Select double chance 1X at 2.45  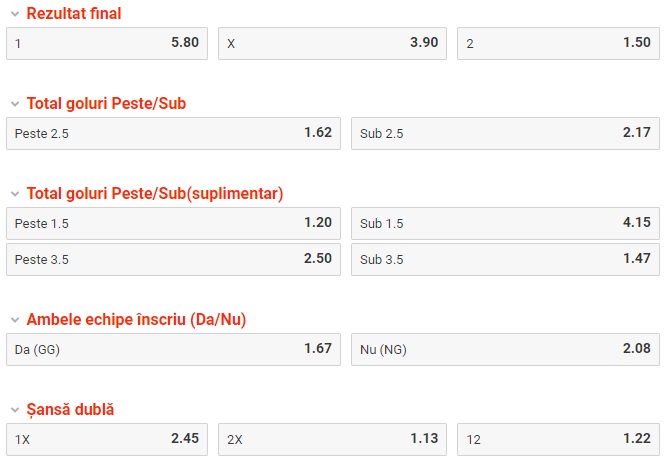(x=107, y=439)
